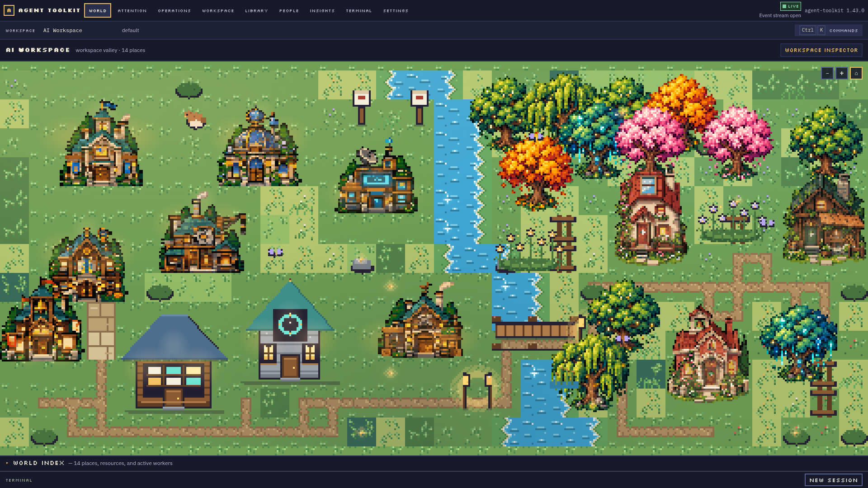Click the Agent Toolkit logo icon
Screen dimensions: 868x488
(9, 10)
